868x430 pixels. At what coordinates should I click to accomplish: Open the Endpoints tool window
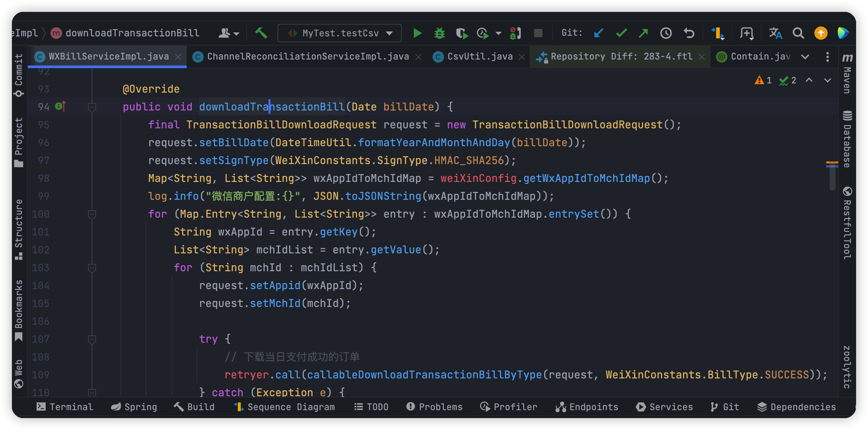587,407
